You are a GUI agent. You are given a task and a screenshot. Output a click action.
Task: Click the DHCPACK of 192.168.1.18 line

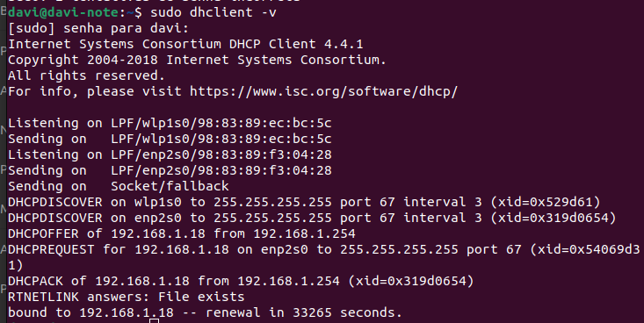coord(241,281)
